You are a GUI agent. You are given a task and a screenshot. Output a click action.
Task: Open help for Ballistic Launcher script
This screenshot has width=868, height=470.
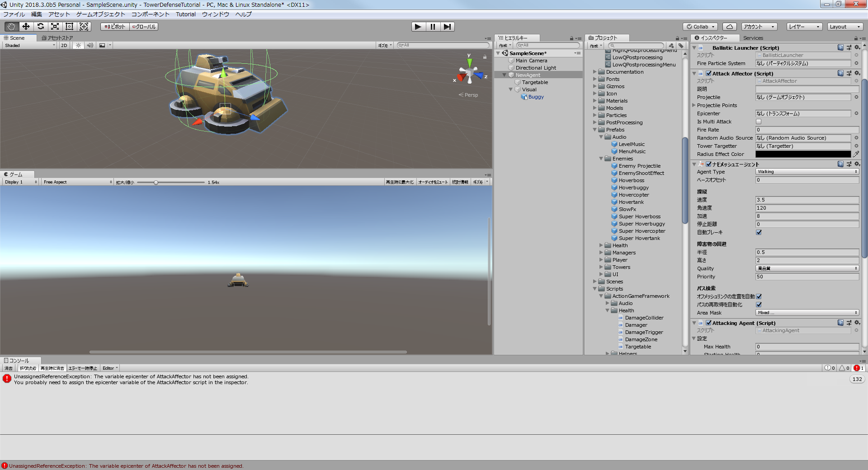(x=840, y=47)
